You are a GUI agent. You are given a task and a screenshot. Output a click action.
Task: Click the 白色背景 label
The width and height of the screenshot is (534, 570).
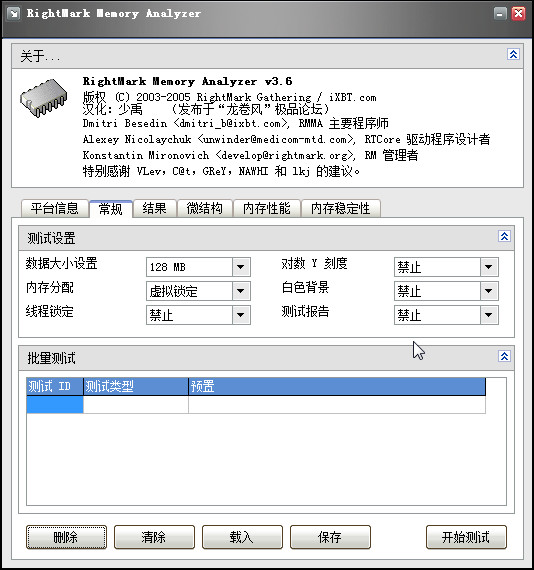pos(305,287)
